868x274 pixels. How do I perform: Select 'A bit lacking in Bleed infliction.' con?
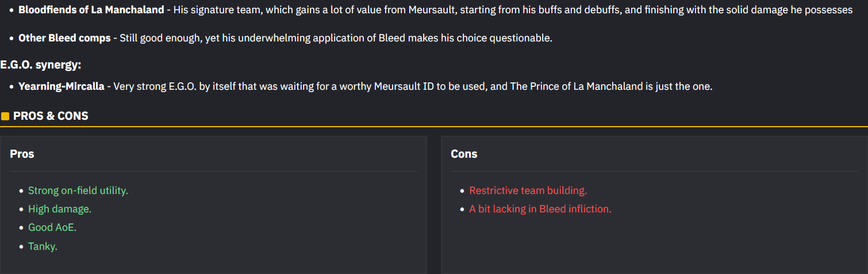coord(540,209)
